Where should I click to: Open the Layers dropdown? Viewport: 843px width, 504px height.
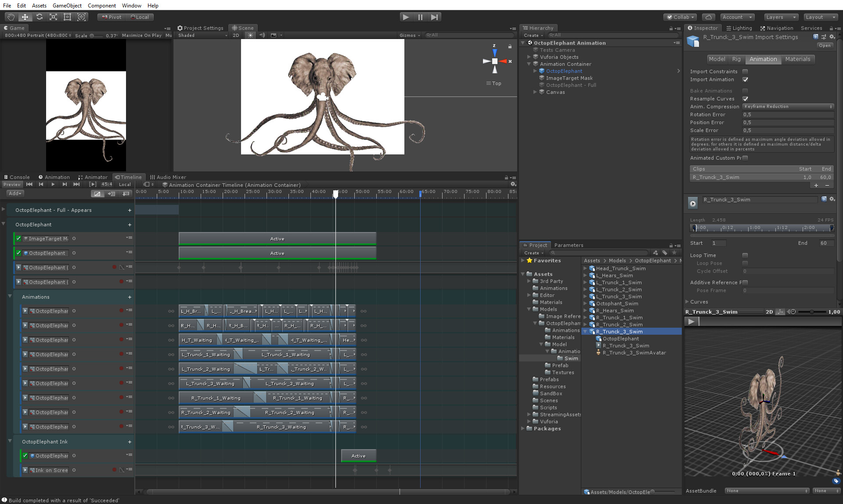[x=780, y=17]
